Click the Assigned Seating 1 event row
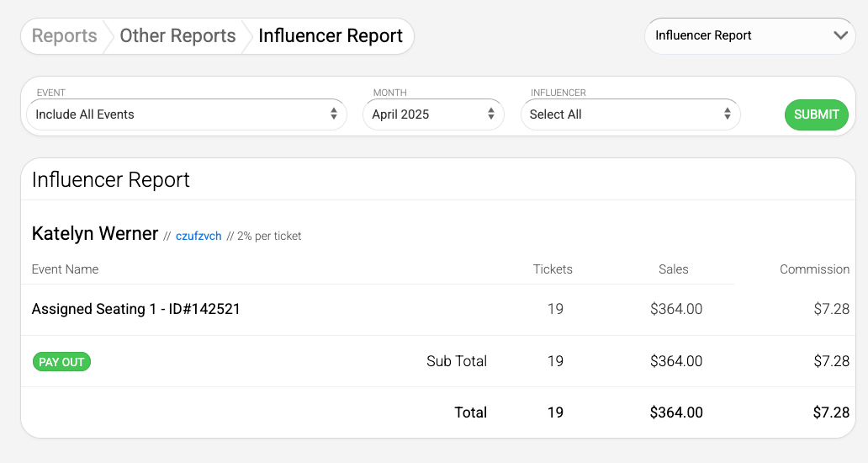The height and width of the screenshot is (463, 868). point(438,309)
